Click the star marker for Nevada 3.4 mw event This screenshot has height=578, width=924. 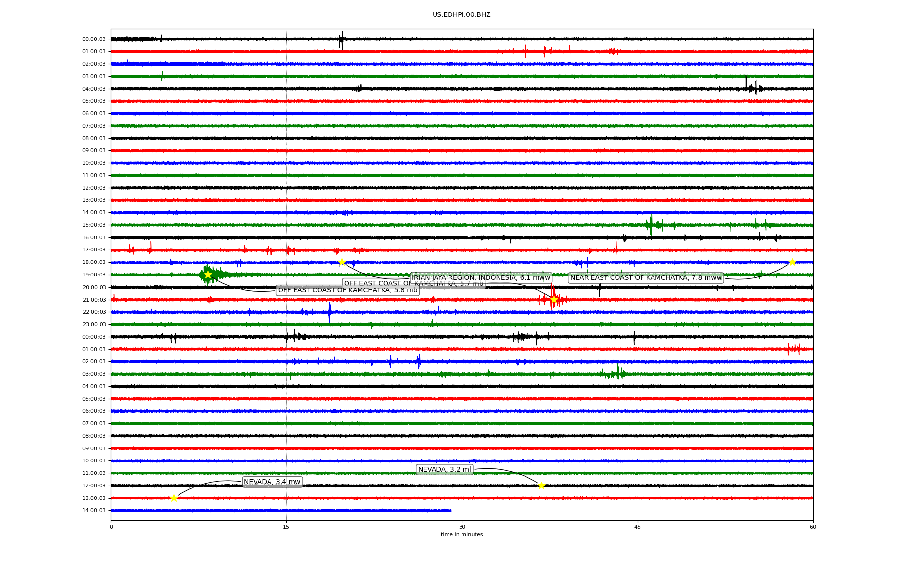(174, 498)
